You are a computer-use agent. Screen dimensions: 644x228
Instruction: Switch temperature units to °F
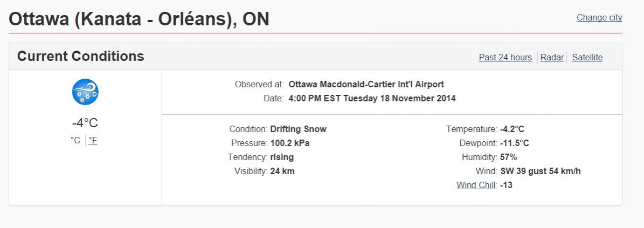(x=93, y=140)
